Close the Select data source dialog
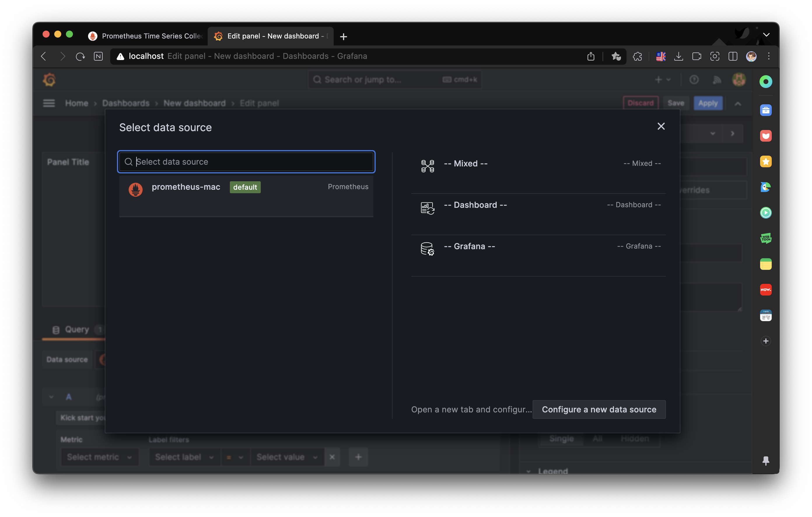812x517 pixels. pyautogui.click(x=661, y=126)
